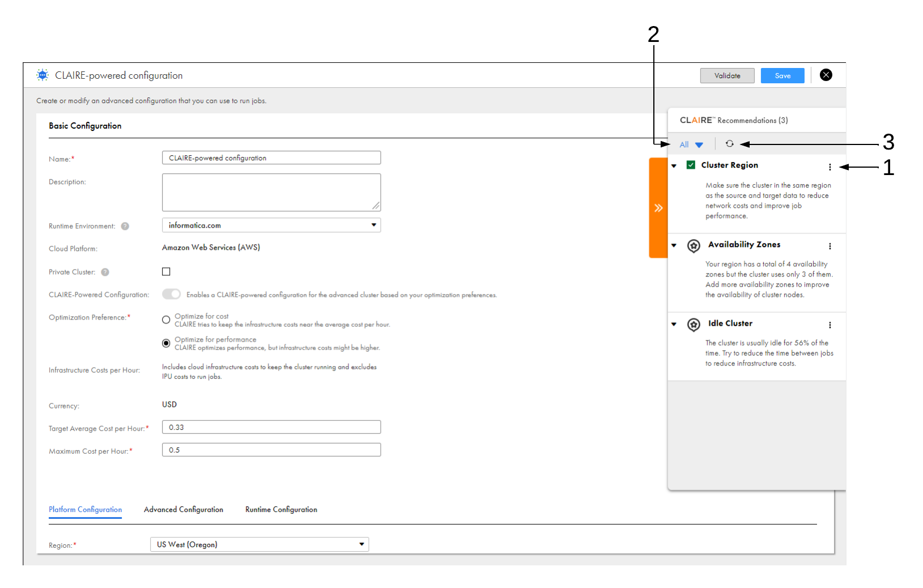
Task: Click the refresh recommendations icon
Action: 730,144
